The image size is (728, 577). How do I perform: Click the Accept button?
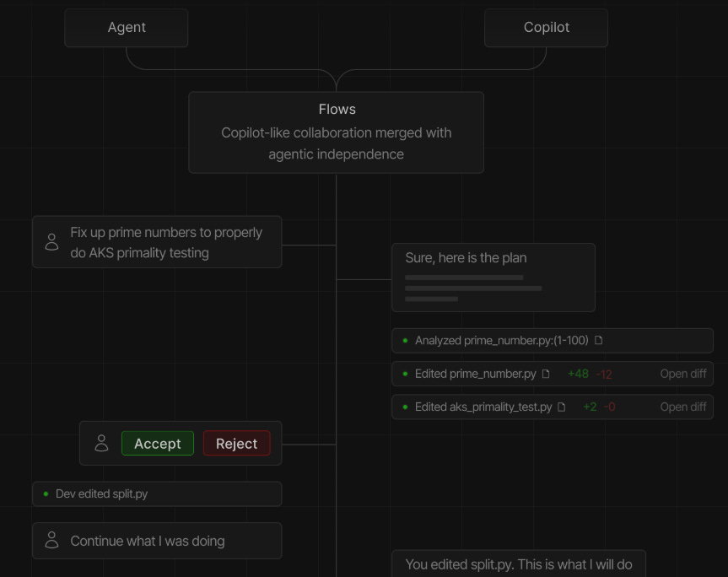tap(158, 444)
